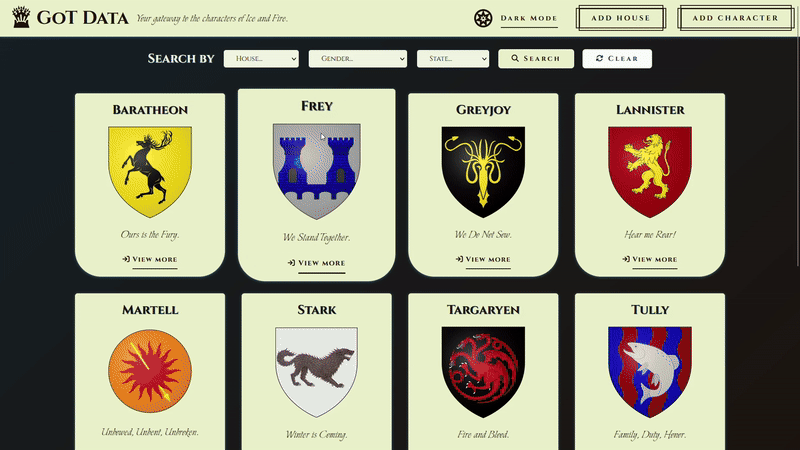Click the Targaryen house title
The width and height of the screenshot is (800, 450).
tap(483, 310)
